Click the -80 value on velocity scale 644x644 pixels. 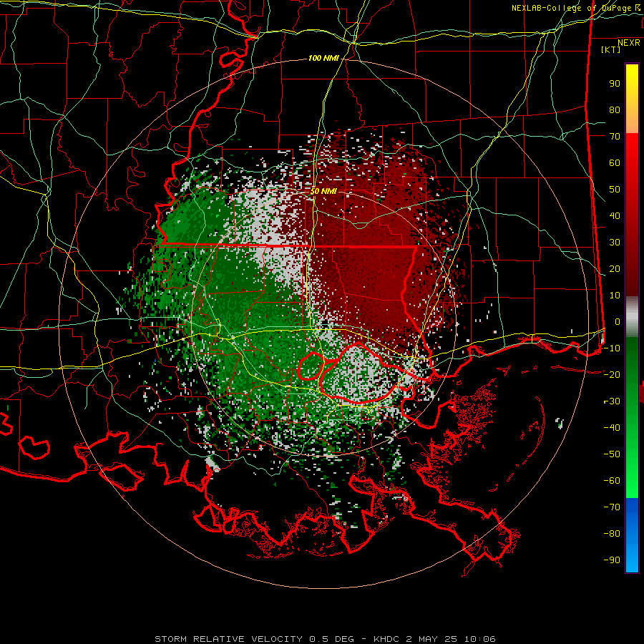[612, 534]
